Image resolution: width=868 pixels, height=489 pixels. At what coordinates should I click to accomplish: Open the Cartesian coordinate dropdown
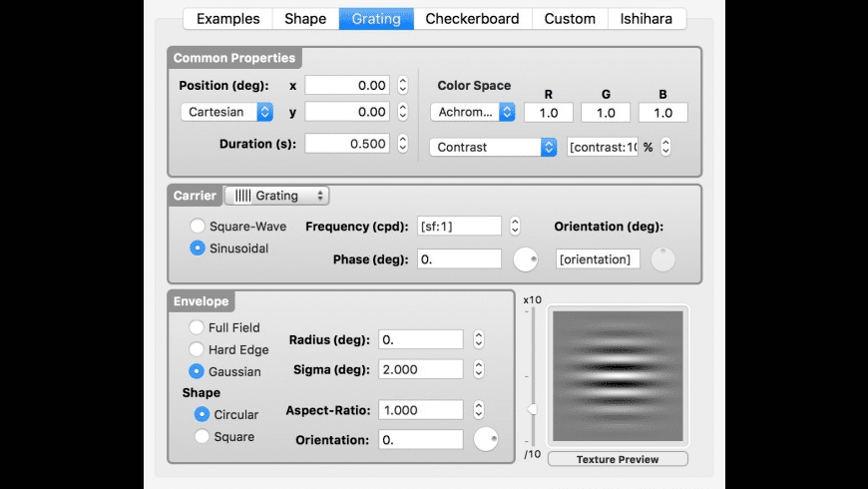[230, 113]
